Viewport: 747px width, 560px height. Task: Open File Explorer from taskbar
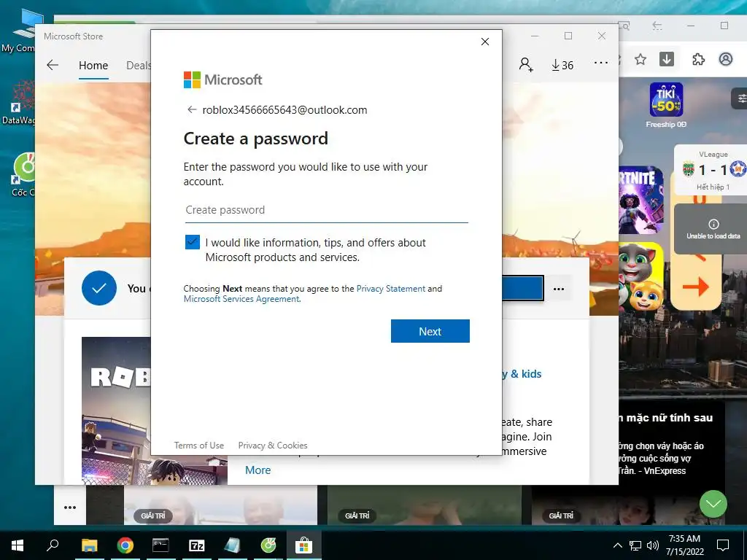pyautogui.click(x=89, y=545)
